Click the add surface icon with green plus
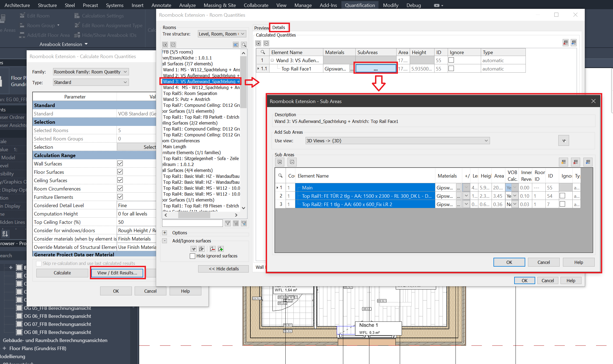This screenshot has width=613, height=364. point(221,249)
